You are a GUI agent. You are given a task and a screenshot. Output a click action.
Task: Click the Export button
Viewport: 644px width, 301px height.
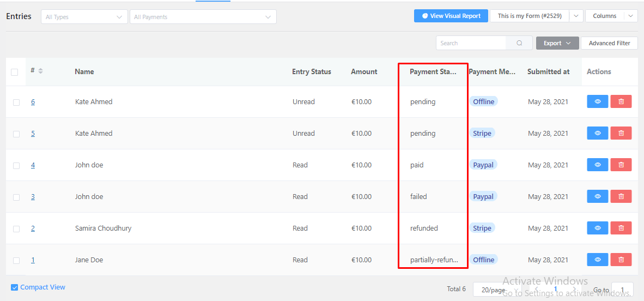557,43
